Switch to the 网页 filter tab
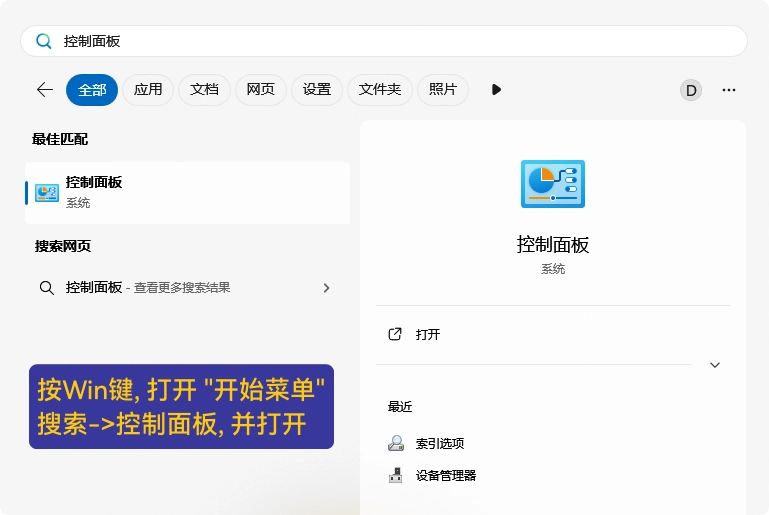Screen dimensions: 769x515 pos(260,90)
